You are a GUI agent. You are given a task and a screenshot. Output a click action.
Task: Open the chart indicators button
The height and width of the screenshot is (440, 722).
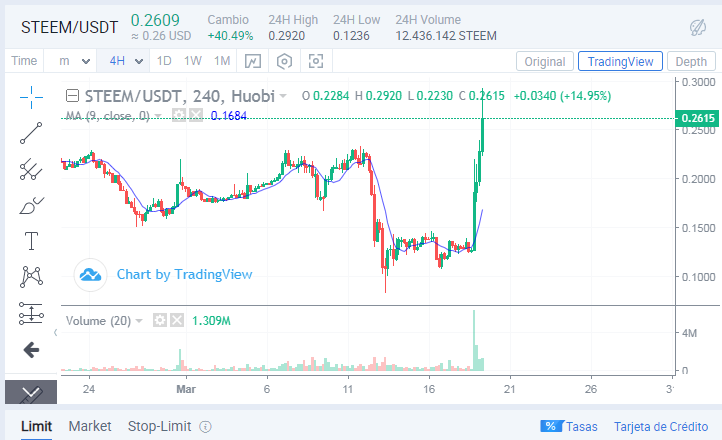click(253, 61)
